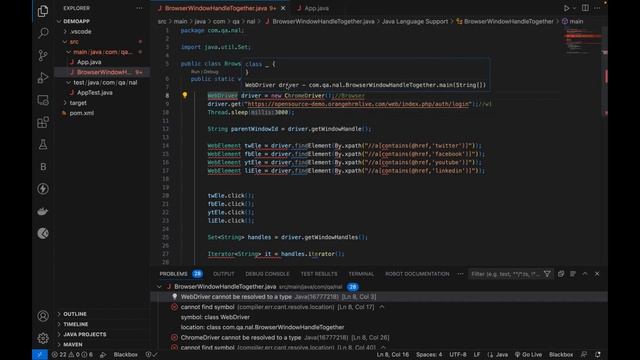Open the Run and Debug view
The width and height of the screenshot is (640, 360).
click(43, 78)
